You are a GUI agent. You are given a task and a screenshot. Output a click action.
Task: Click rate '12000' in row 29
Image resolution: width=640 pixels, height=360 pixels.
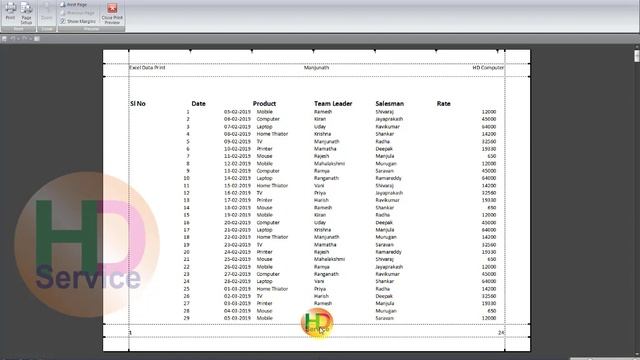pos(489,318)
